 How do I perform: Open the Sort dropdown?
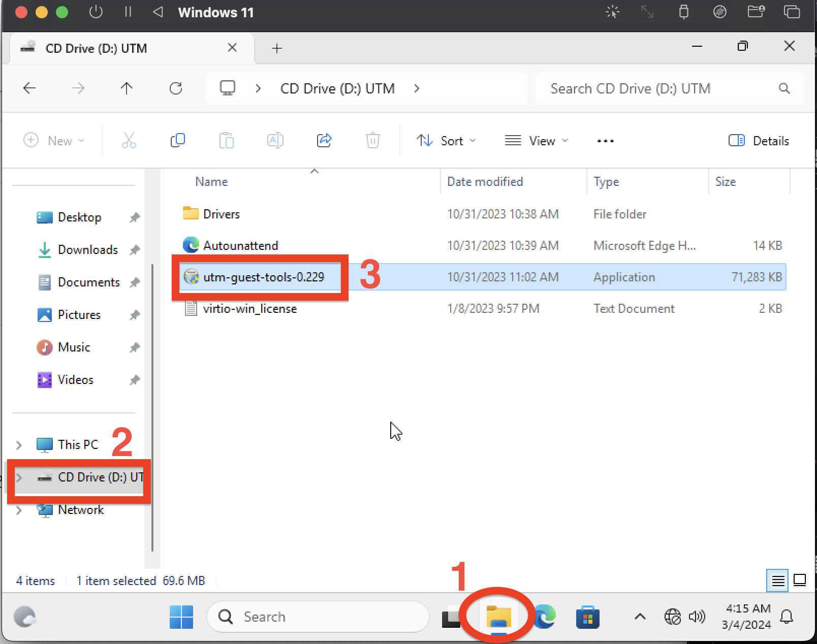click(446, 141)
